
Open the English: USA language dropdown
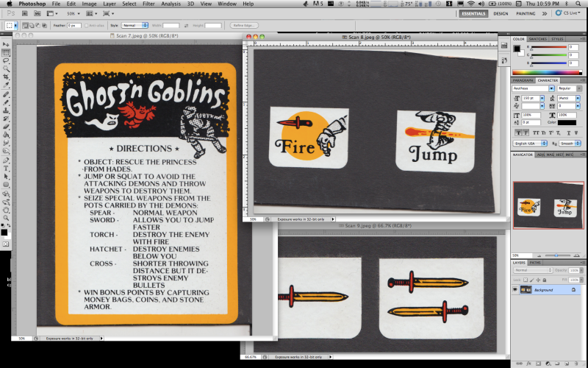530,143
